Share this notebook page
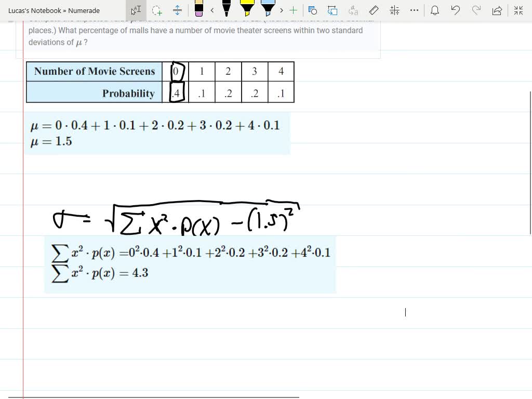 click(497, 10)
